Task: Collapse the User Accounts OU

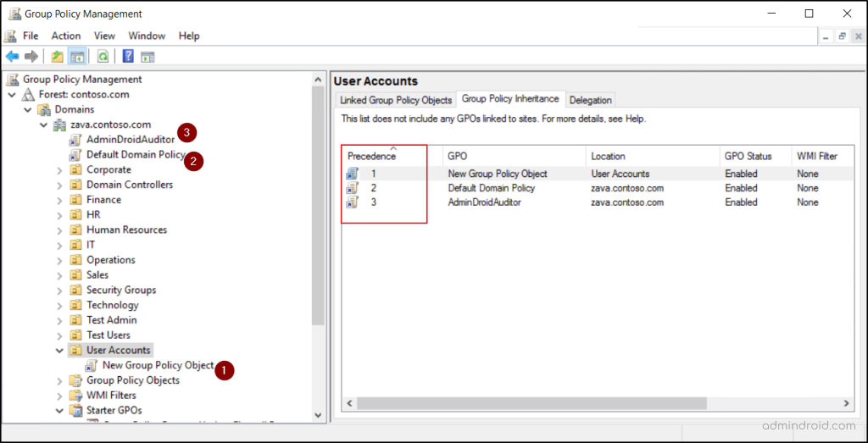Action: point(60,350)
